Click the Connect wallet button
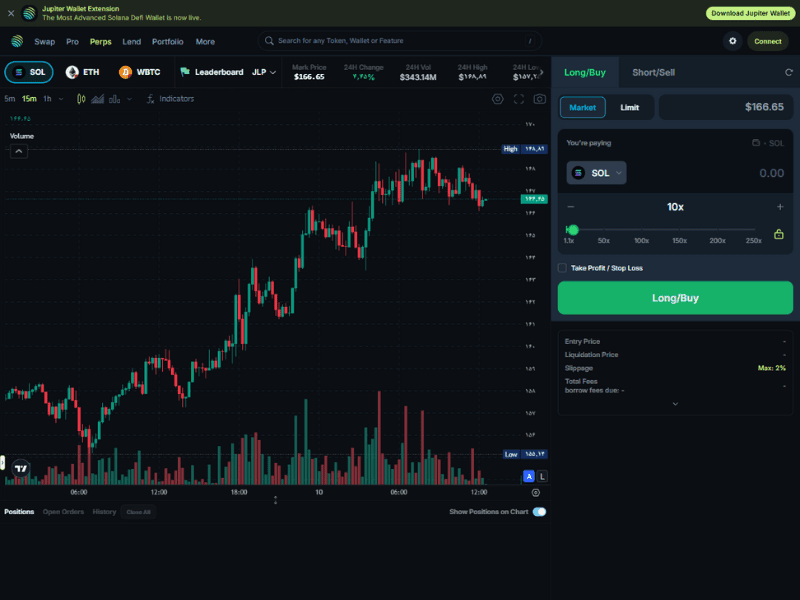The image size is (800, 600). (x=768, y=41)
